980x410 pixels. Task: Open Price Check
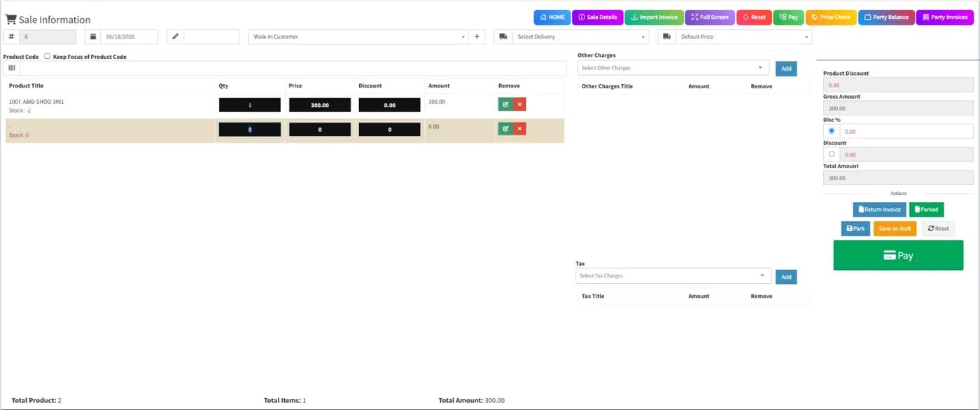point(831,17)
